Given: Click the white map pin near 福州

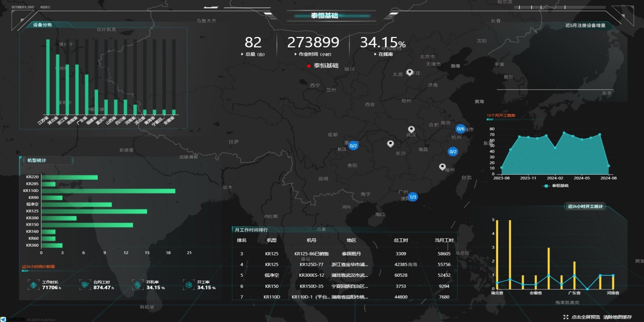Looking at the screenshot, I should pos(442,167).
